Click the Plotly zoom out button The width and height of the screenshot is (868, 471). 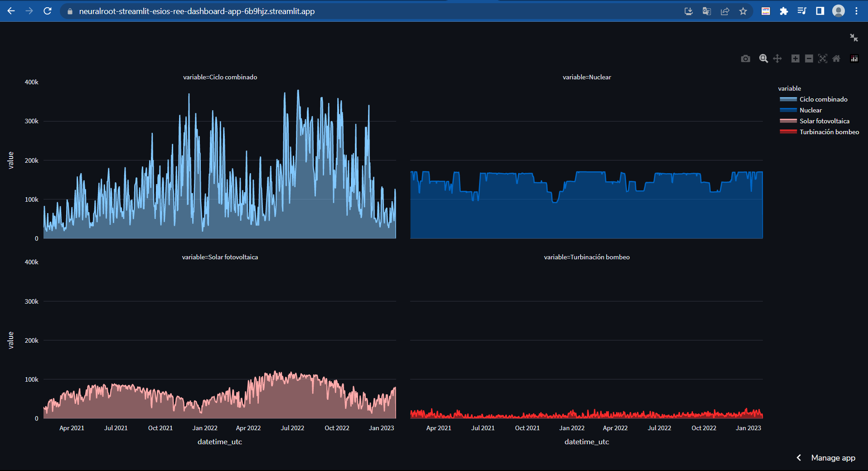(809, 58)
